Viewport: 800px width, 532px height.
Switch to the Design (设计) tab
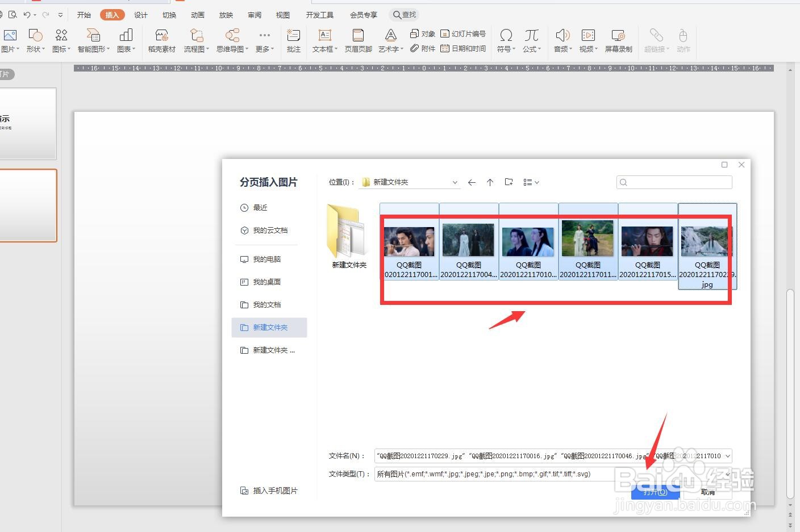point(141,15)
